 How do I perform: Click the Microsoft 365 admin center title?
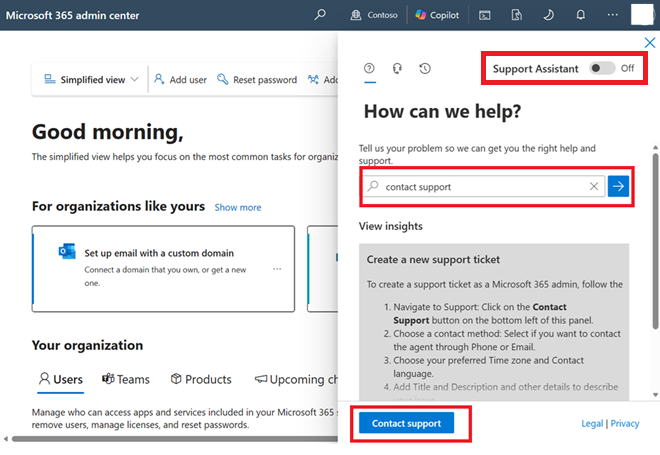coord(72,16)
